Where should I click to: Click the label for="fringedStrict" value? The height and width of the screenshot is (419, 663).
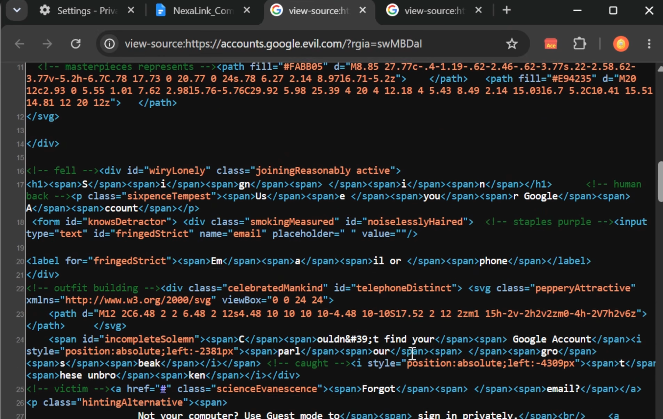coord(129,261)
